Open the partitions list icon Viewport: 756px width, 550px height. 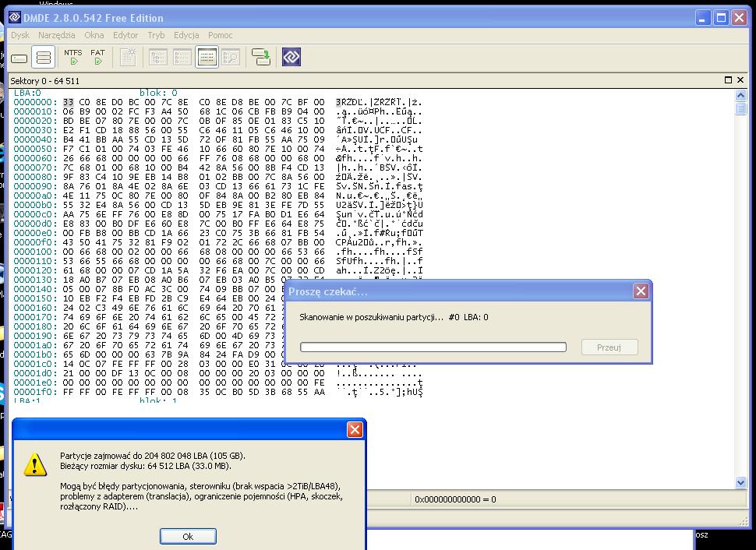pos(44,58)
